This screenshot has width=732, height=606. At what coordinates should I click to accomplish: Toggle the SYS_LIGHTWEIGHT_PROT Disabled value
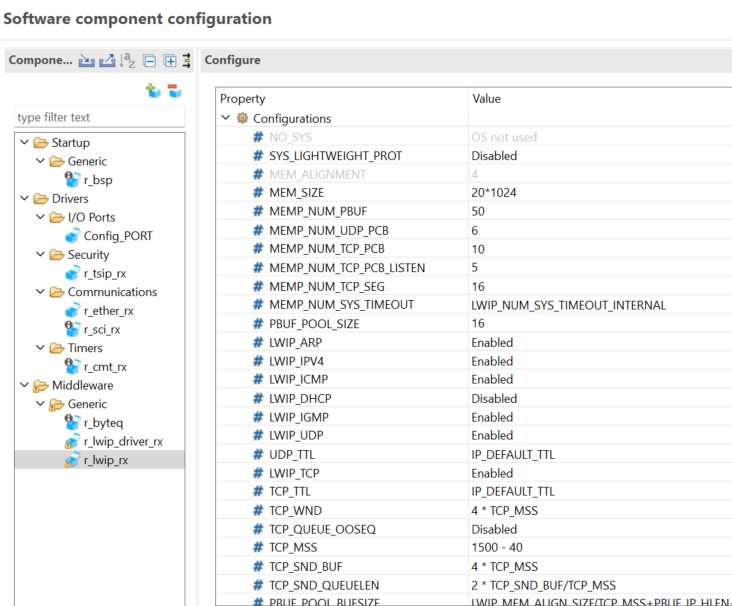point(494,156)
